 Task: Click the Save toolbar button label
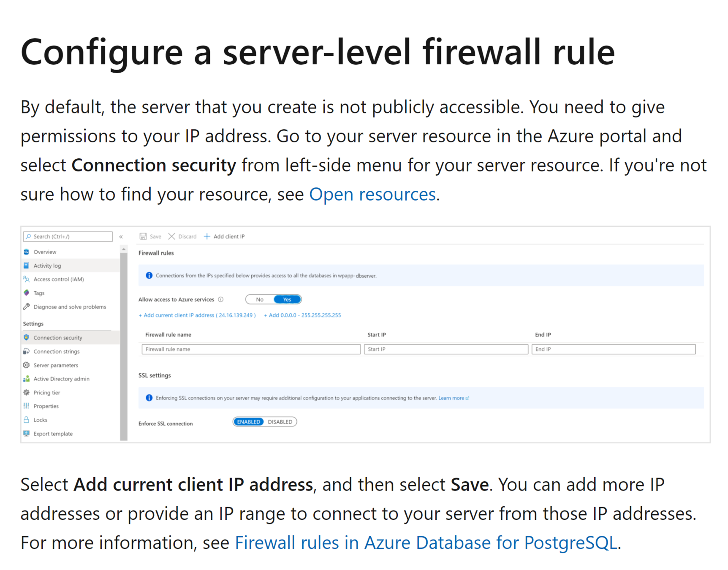pos(155,236)
